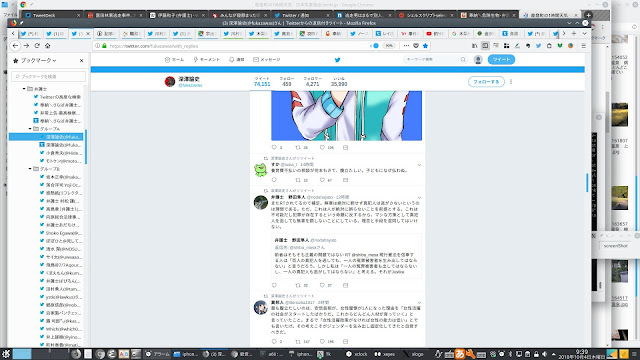Open Twitter 通知 notifications tab
Screen dimensions: 640x360
pyautogui.click(x=237, y=60)
